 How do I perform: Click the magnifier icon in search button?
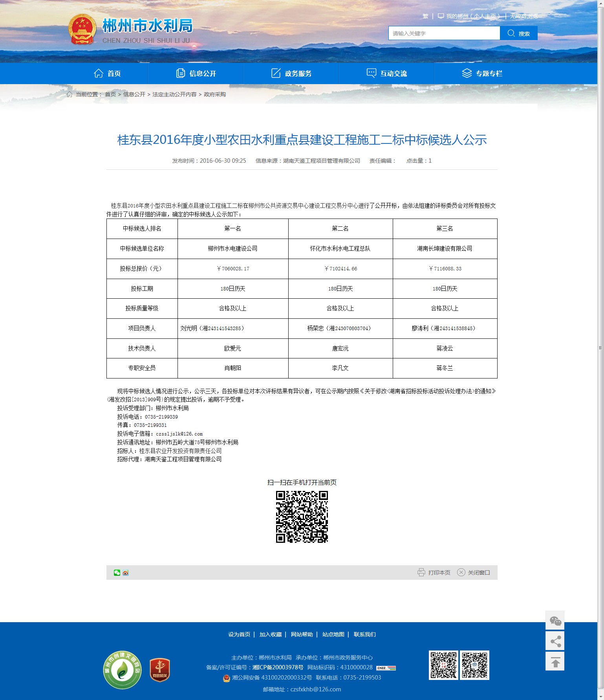point(511,33)
